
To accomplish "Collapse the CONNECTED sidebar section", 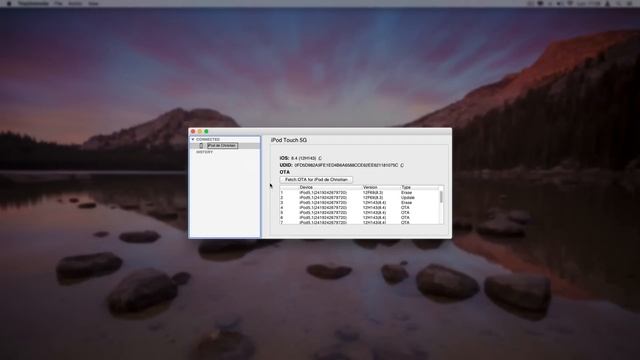I will tap(193, 140).
